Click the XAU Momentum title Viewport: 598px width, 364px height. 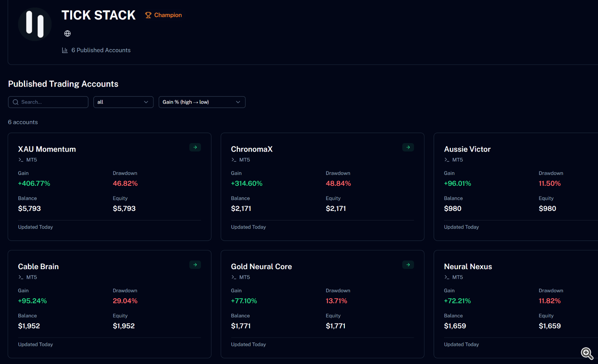tap(47, 149)
